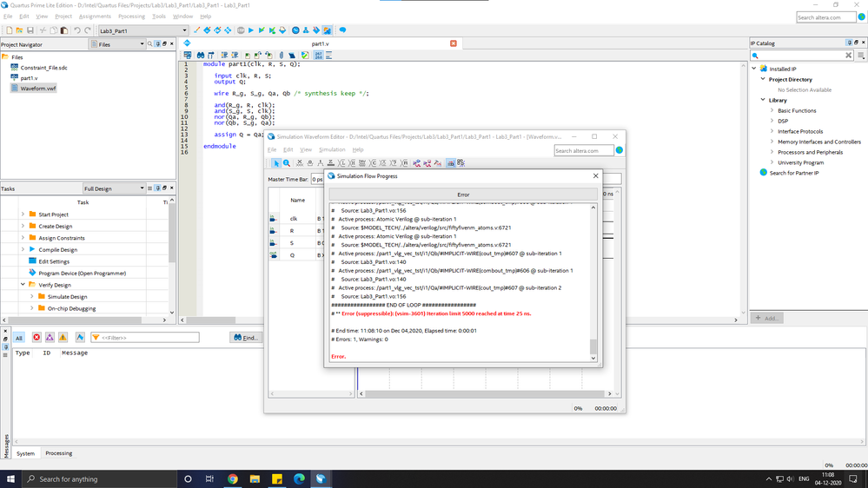Screen dimensions: 868x488
Task: Toggle the warning messages filter
Action: coord(63,338)
